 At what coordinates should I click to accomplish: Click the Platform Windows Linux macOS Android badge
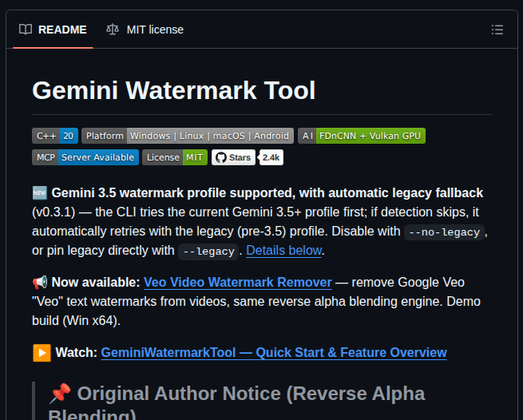point(188,136)
